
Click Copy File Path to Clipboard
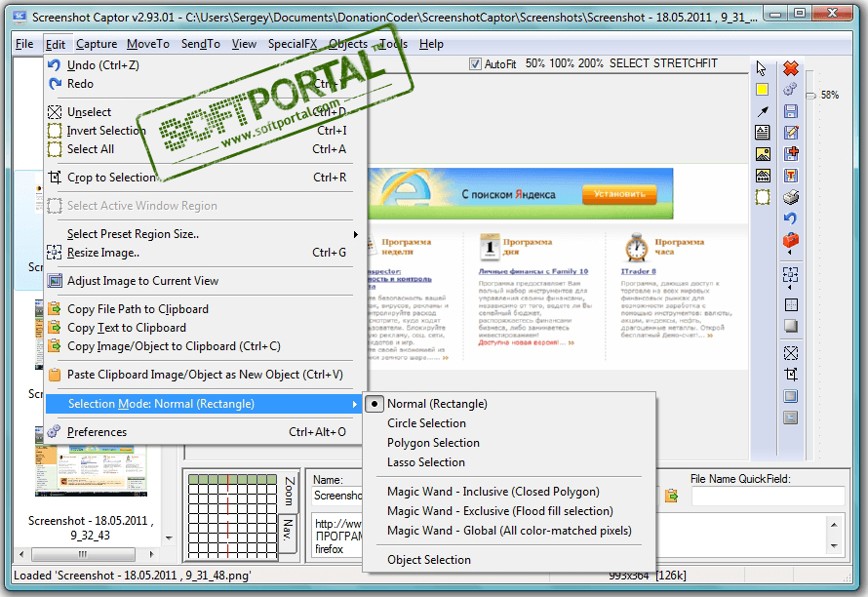203,309
